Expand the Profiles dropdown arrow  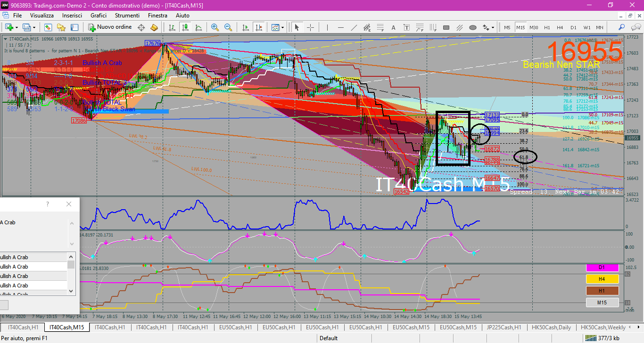(x=34, y=27)
